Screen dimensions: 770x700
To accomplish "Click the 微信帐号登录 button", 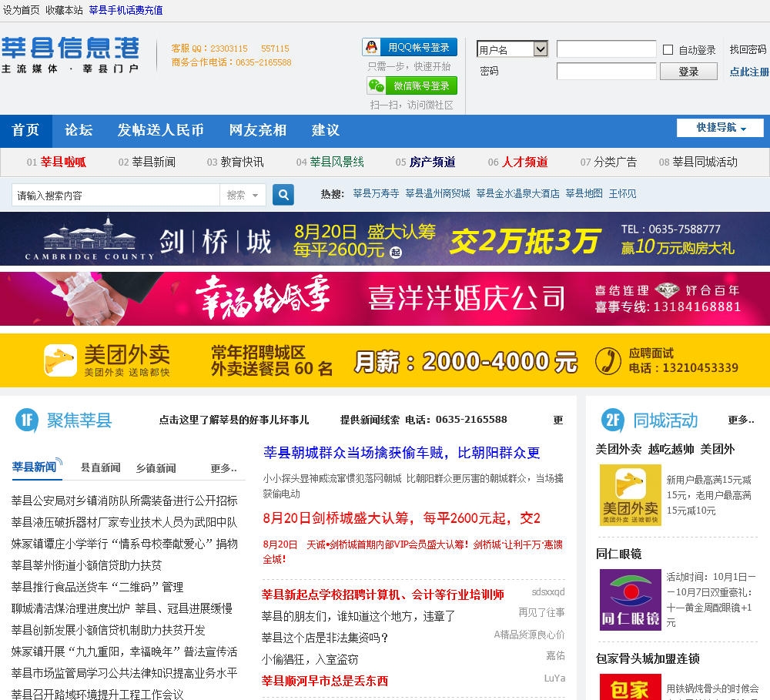I will 412,85.
